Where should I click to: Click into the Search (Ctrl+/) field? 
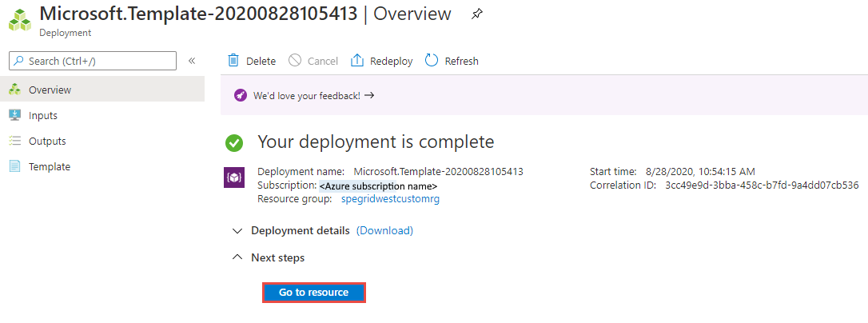coord(96,61)
